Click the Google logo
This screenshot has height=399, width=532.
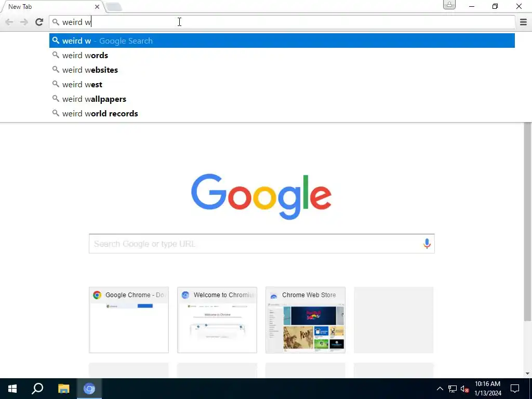point(261,196)
